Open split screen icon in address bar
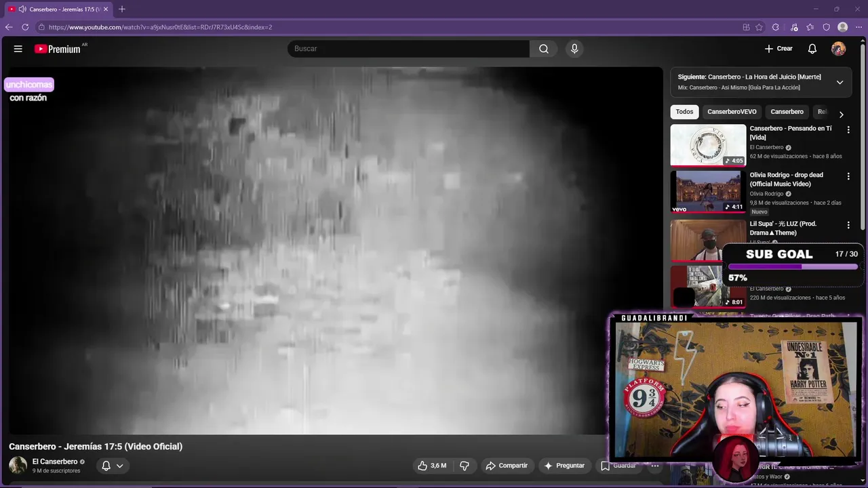The height and width of the screenshot is (488, 868). pyautogui.click(x=746, y=27)
